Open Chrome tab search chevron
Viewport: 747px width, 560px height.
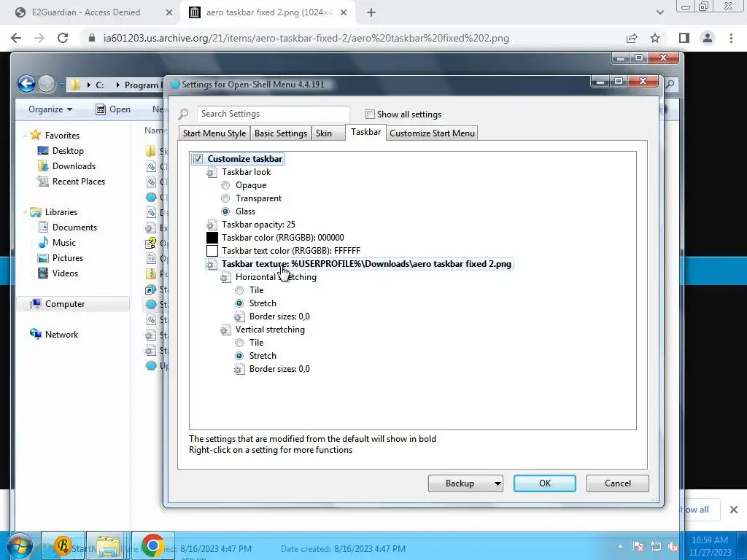[x=659, y=12]
